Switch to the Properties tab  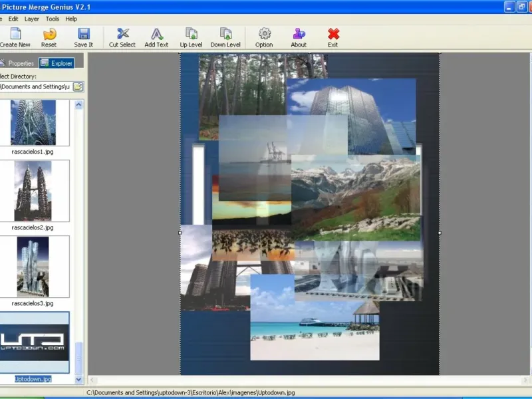pyautogui.click(x=17, y=63)
